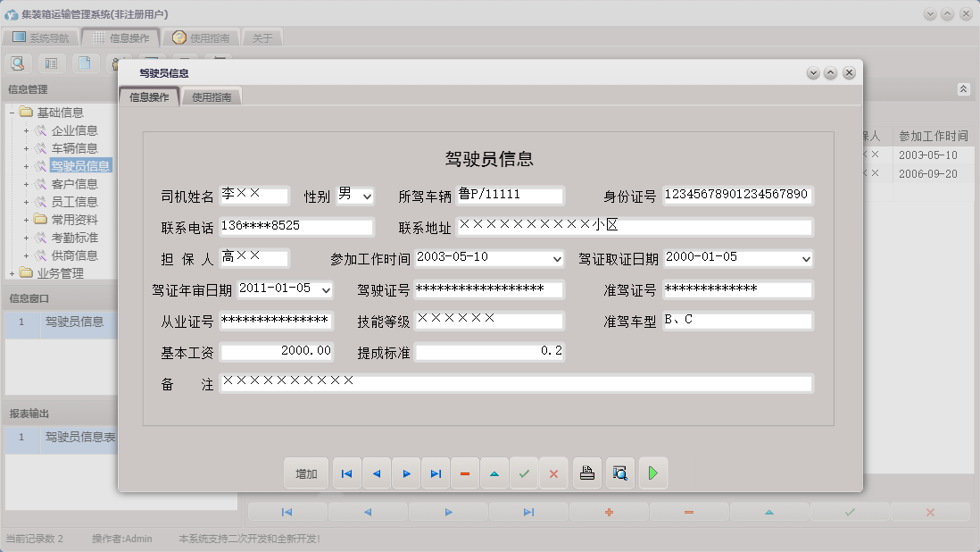Open print preview with magnifier-document icon
The width and height of the screenshot is (980, 552).
click(x=619, y=473)
